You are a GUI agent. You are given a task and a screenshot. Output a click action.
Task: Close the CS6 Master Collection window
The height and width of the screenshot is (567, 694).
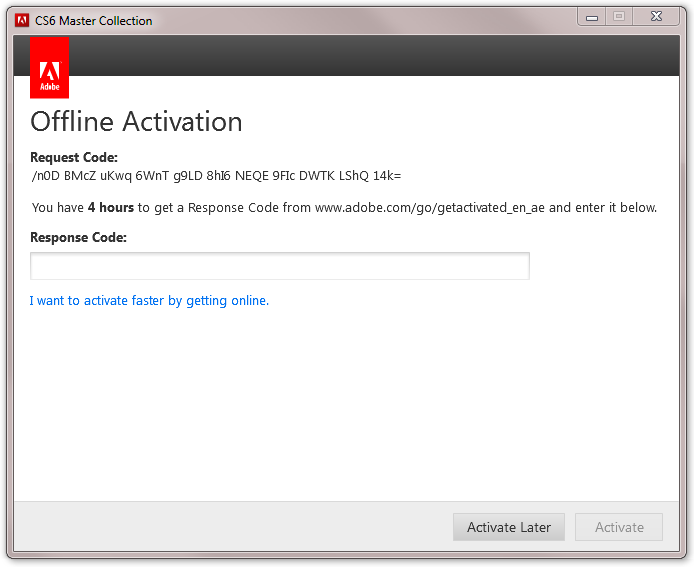click(x=656, y=16)
